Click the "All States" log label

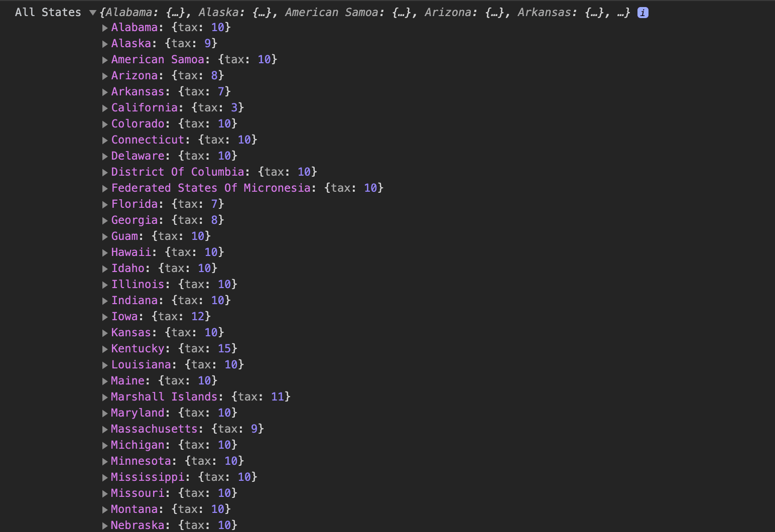point(48,12)
